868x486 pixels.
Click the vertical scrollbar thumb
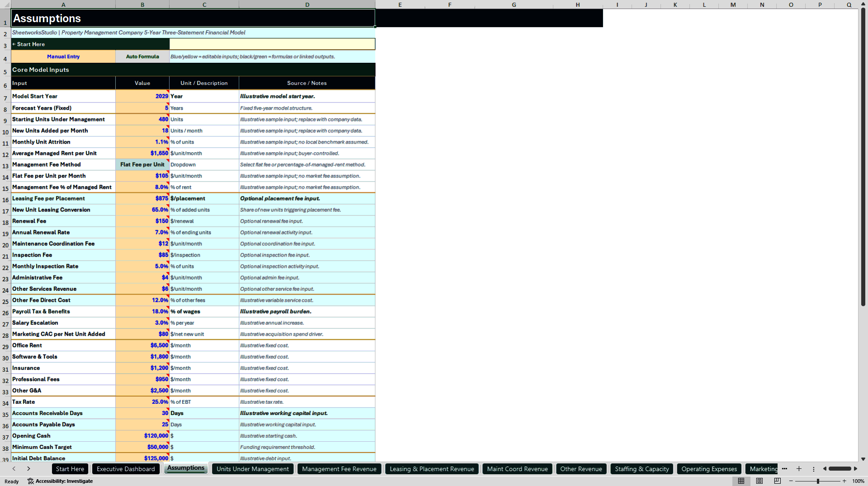click(x=863, y=157)
